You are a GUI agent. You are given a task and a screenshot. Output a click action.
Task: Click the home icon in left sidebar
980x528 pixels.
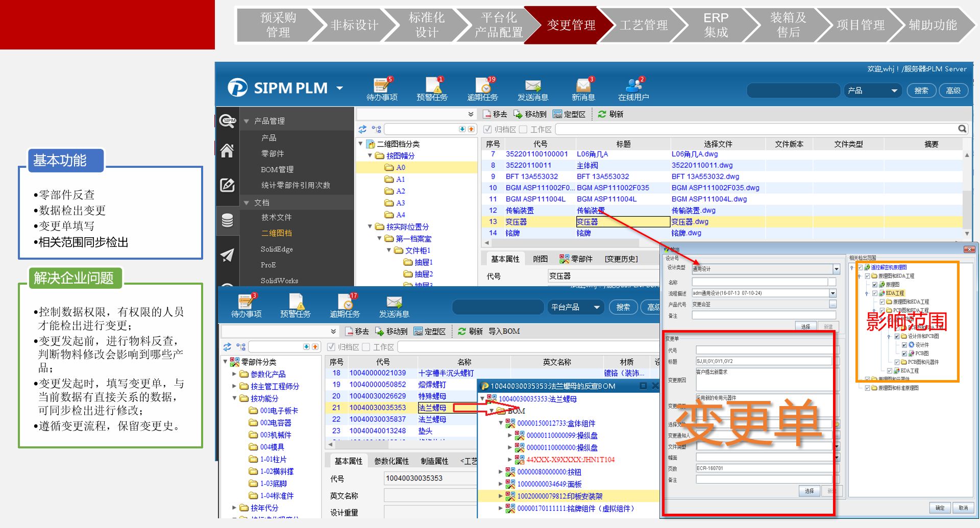pos(227,151)
